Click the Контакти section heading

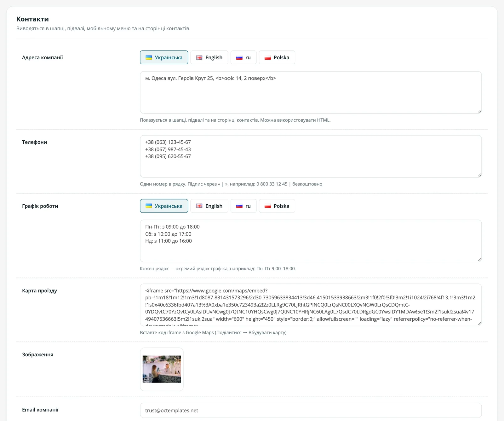[x=32, y=19]
